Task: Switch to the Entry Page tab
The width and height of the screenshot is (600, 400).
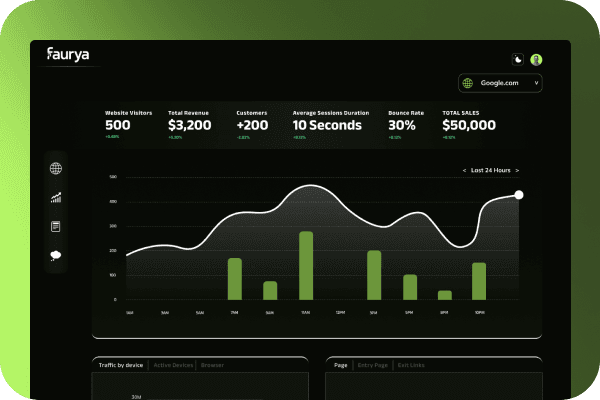Action: click(373, 365)
